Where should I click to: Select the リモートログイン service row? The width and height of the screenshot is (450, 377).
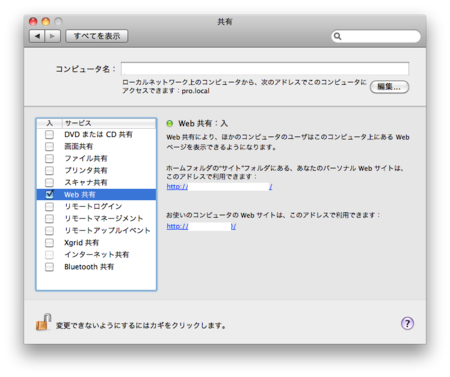(96, 206)
